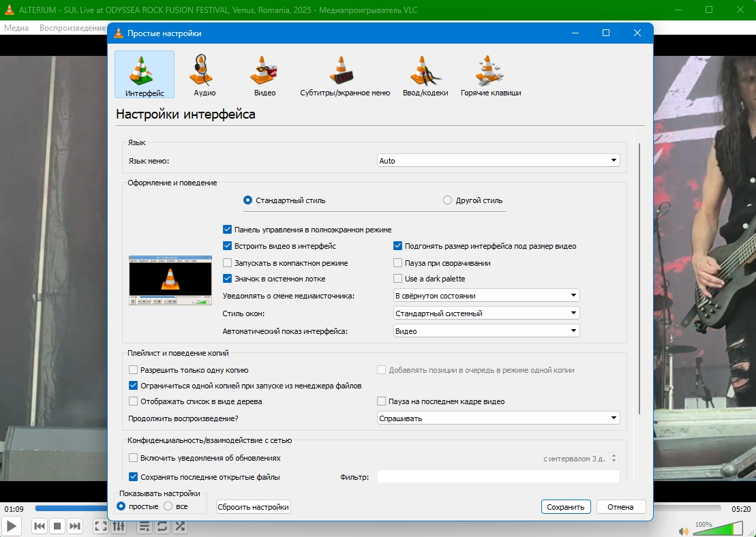This screenshot has height=537, width=756.
Task: Click the interface preview thumbnail
Action: [x=170, y=280]
